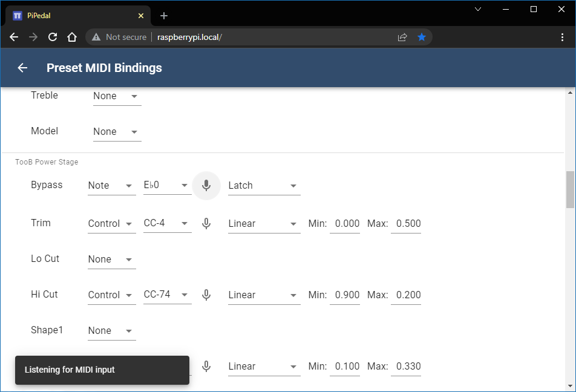Open the Bypass Latch mode dropdown
576x392 pixels.
click(264, 186)
